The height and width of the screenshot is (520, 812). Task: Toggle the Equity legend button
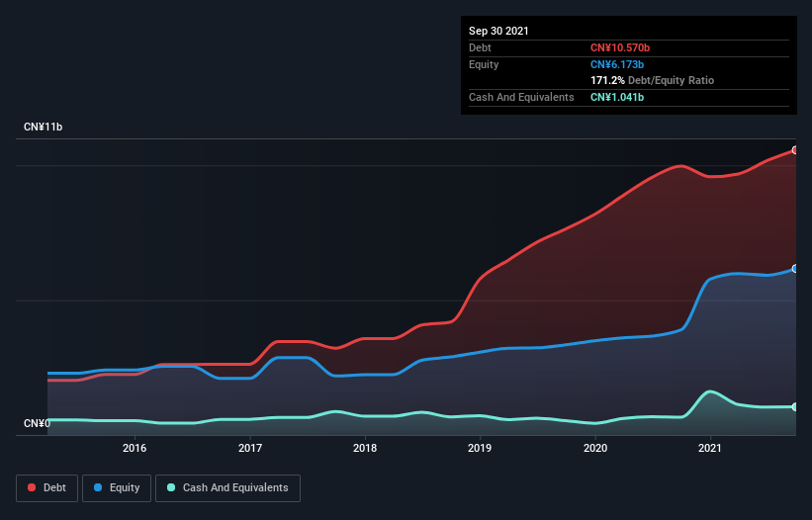coord(117,488)
